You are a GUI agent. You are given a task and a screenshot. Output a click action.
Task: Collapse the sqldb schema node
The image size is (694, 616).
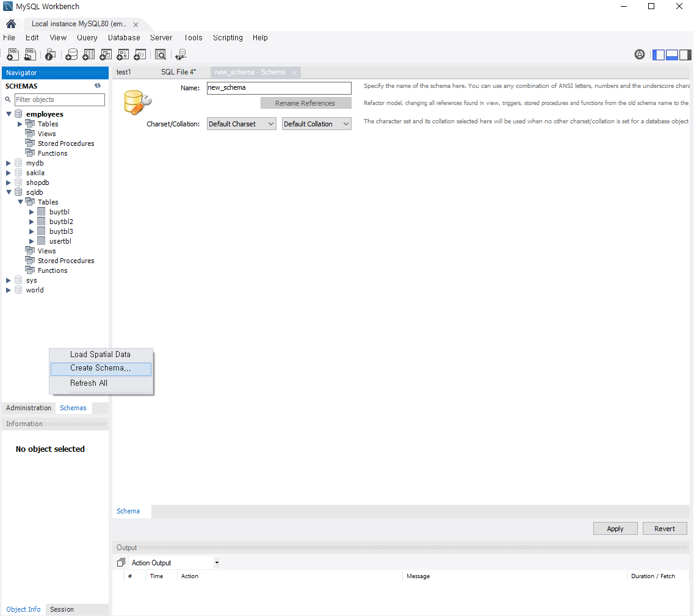[x=9, y=192]
